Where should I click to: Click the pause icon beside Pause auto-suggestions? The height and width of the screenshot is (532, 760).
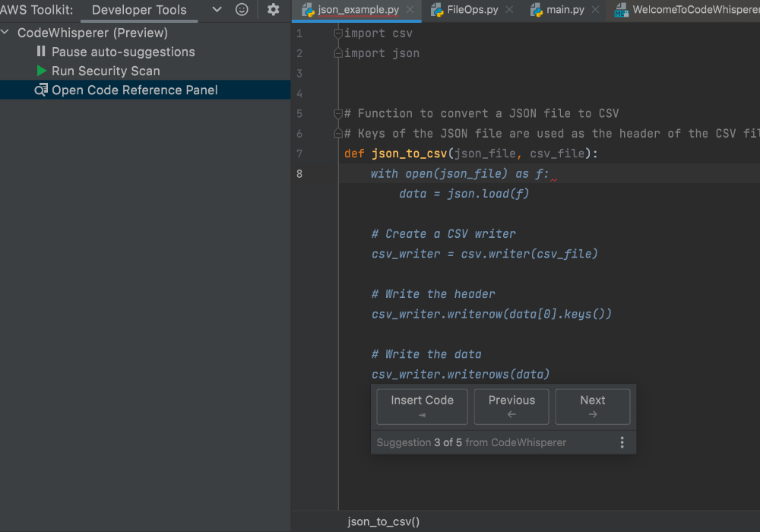(41, 52)
